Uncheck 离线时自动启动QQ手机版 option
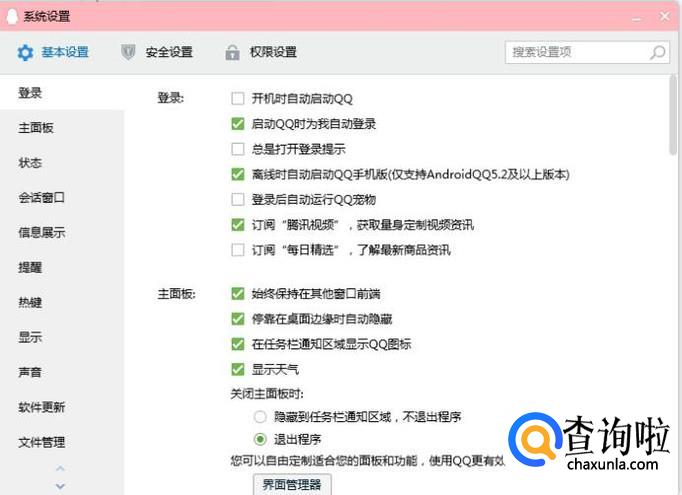The width and height of the screenshot is (682, 495). (x=238, y=174)
